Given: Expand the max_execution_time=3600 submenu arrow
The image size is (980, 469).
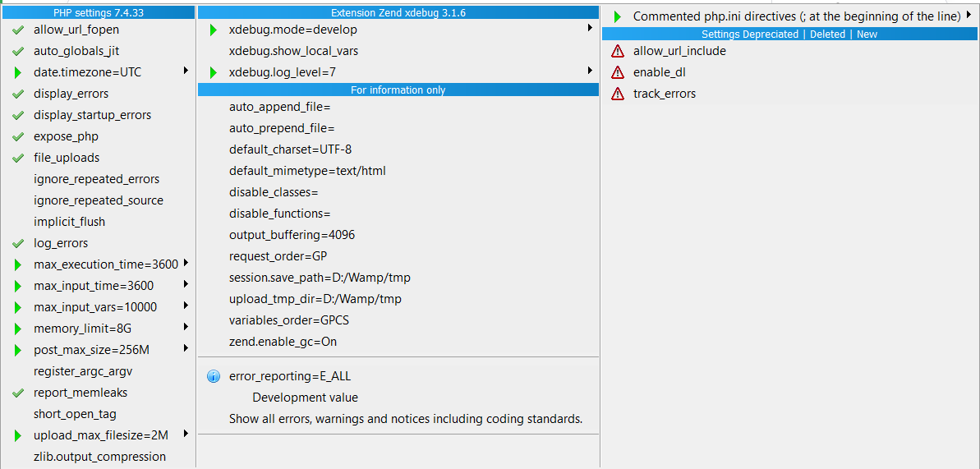Looking at the screenshot, I should (186, 264).
